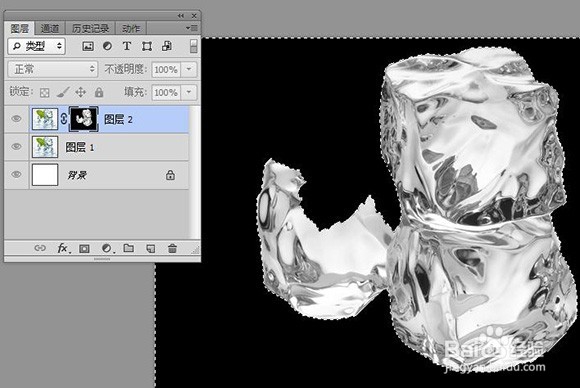Viewport: 580px width, 388px height.
Task: Click the 填充 100% field
Action: coord(166,92)
